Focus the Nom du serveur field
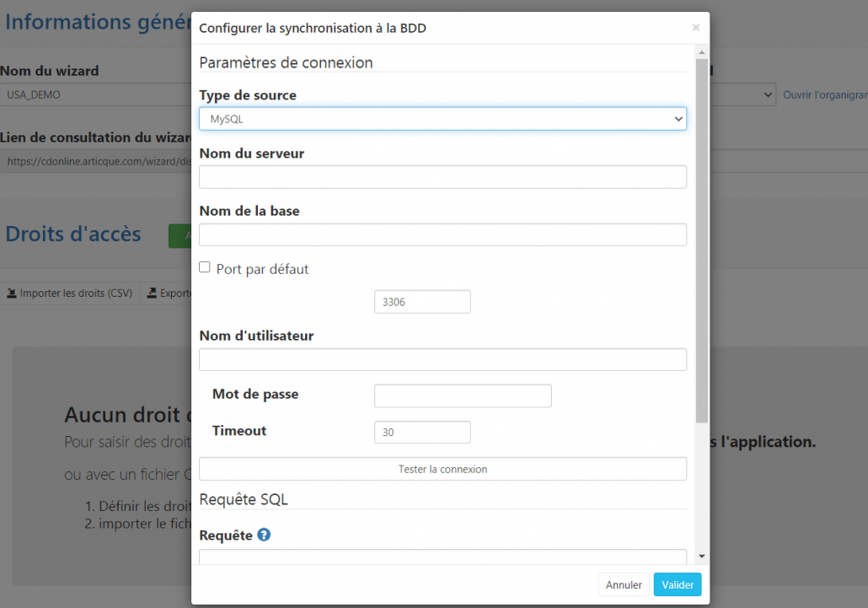This screenshot has height=608, width=868. pyautogui.click(x=442, y=177)
